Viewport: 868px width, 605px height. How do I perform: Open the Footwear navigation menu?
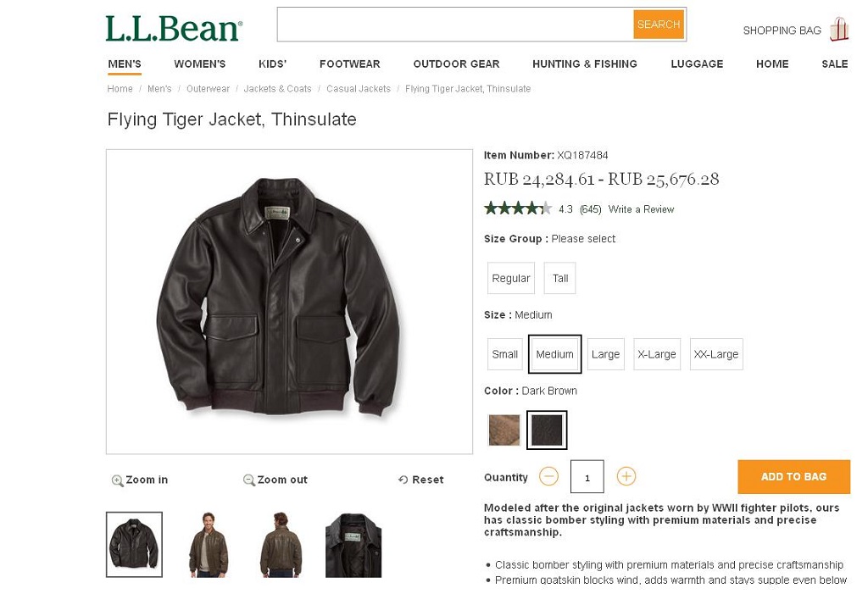[x=349, y=64]
